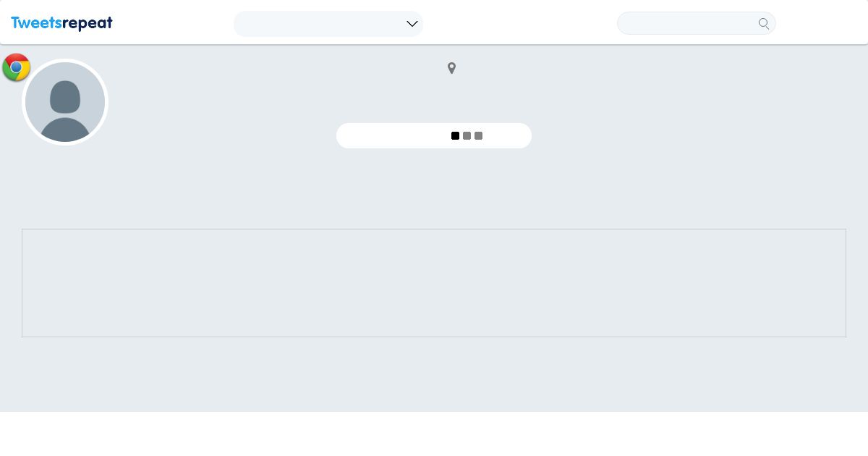
Task: Click the white rounded loading pill
Action: pyautogui.click(x=434, y=135)
